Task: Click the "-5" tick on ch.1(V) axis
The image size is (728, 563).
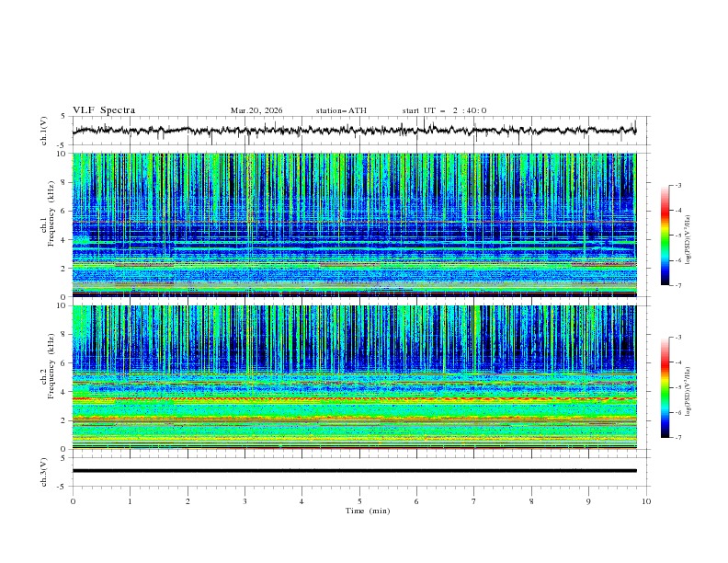Action: coord(63,145)
